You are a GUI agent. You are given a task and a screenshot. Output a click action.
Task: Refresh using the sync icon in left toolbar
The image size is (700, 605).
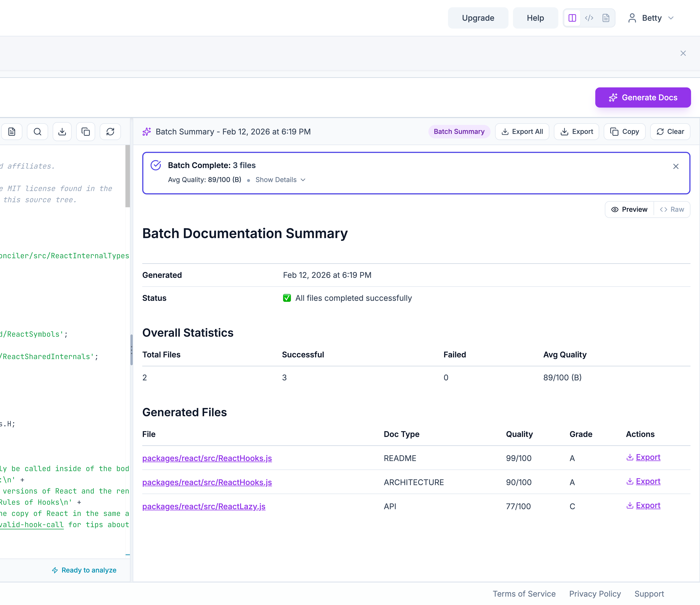pos(110,132)
